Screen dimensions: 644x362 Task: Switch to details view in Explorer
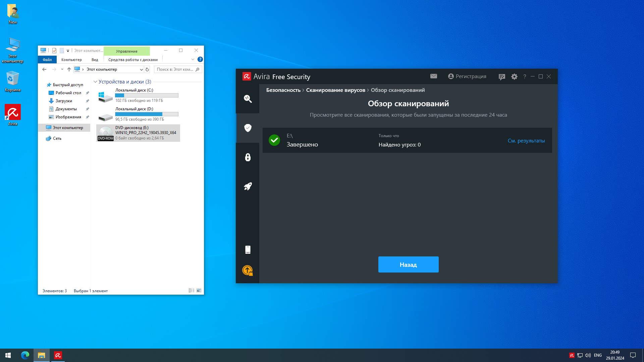click(192, 291)
